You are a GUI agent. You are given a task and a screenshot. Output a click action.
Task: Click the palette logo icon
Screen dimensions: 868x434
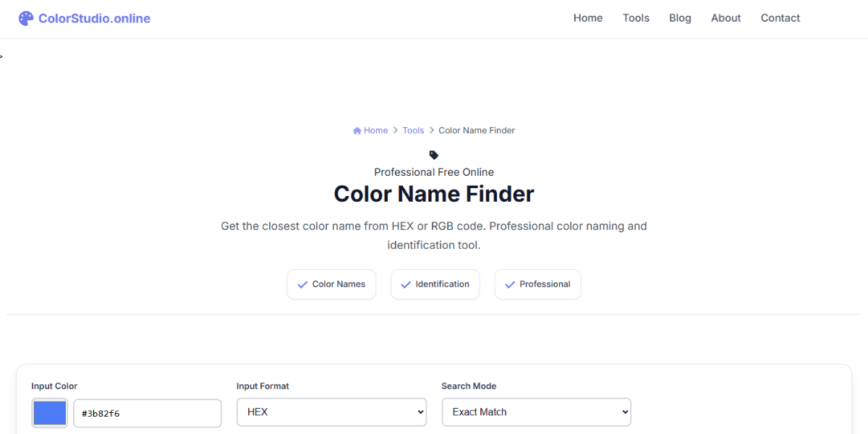pos(25,17)
